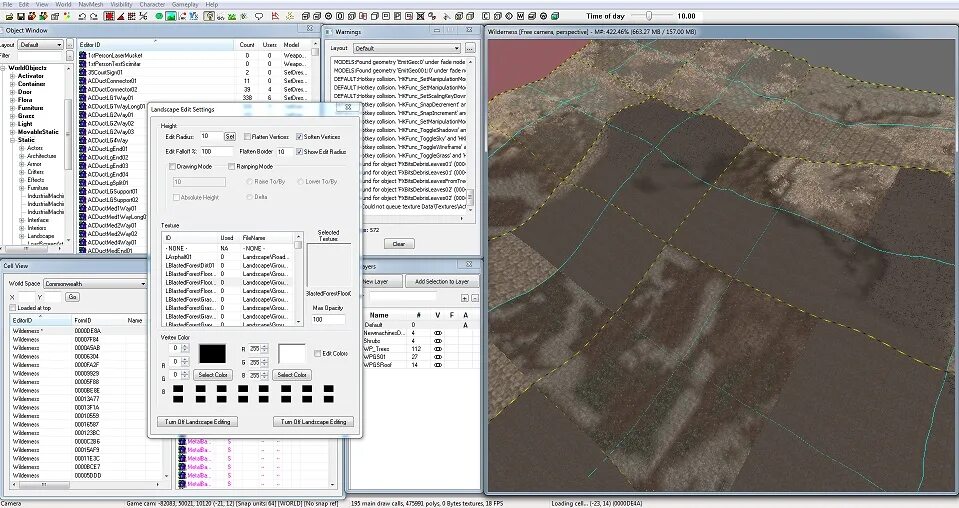Adjust the Time of day slider

(x=649, y=16)
